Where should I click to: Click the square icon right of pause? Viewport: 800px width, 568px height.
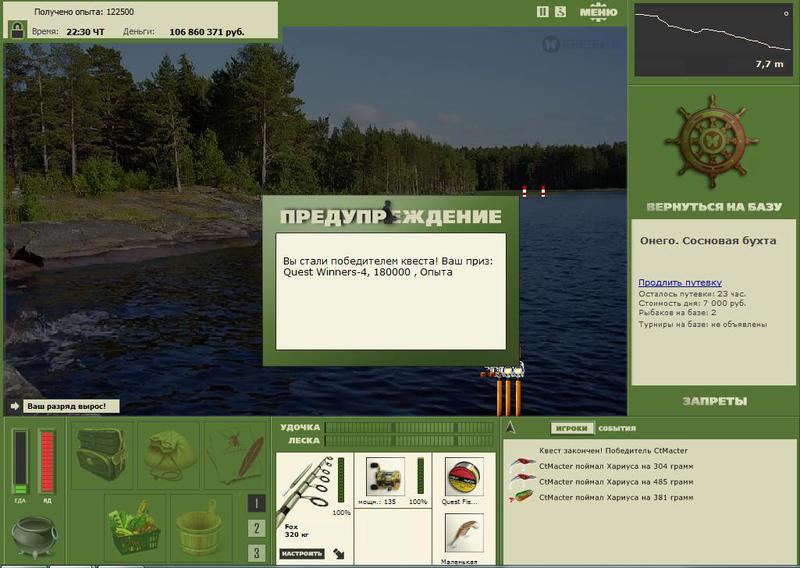tap(560, 11)
